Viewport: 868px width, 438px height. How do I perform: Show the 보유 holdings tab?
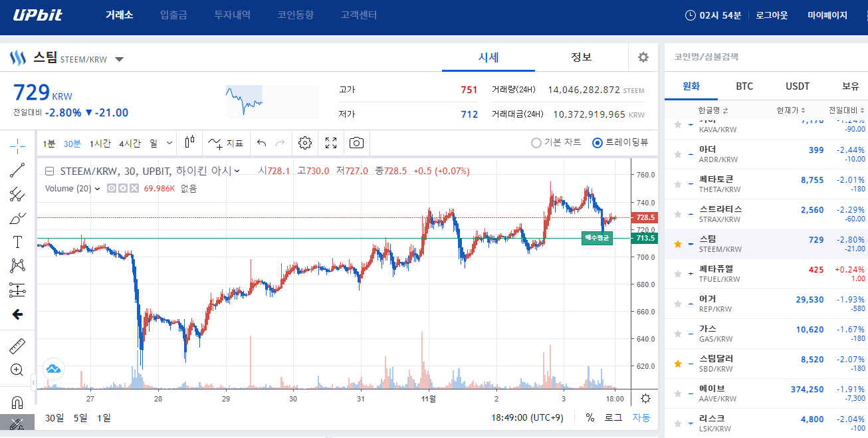click(851, 86)
